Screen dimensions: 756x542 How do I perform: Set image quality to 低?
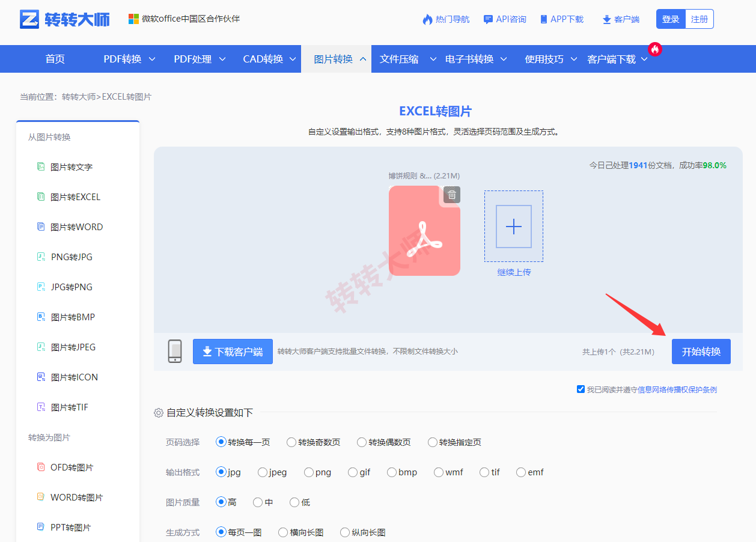pyautogui.click(x=294, y=502)
